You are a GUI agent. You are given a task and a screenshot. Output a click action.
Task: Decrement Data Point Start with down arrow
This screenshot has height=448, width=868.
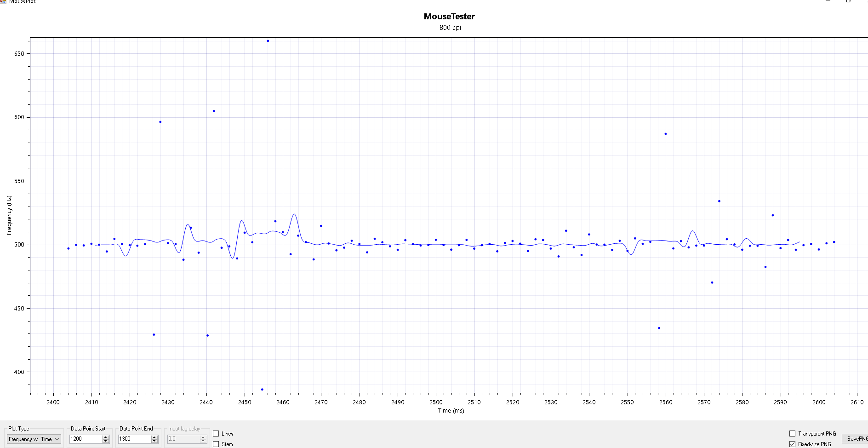[106, 442]
